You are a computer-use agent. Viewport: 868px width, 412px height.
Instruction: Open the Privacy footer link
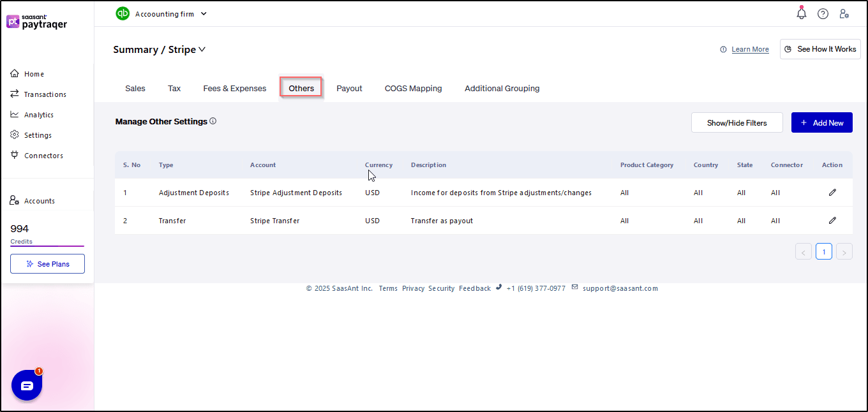[414, 288]
